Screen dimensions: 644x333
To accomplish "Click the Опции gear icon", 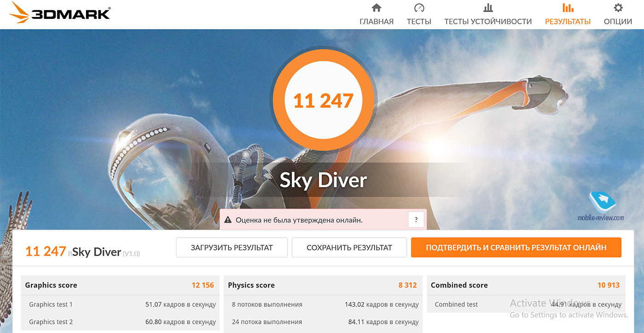I will tap(618, 8).
